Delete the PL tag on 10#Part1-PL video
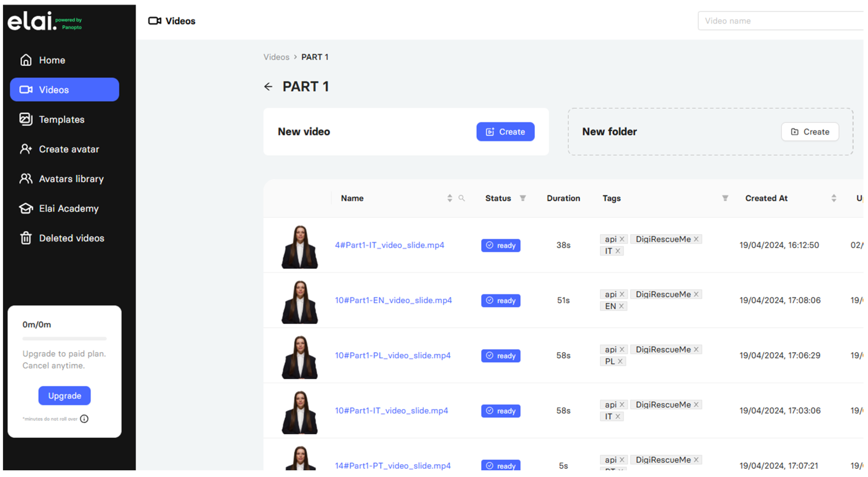This screenshot has width=868, height=477. coord(620,361)
